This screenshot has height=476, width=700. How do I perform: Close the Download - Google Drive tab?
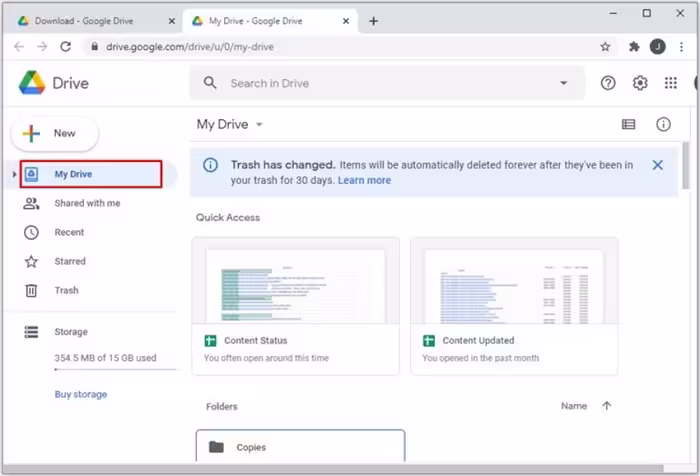coord(171,21)
